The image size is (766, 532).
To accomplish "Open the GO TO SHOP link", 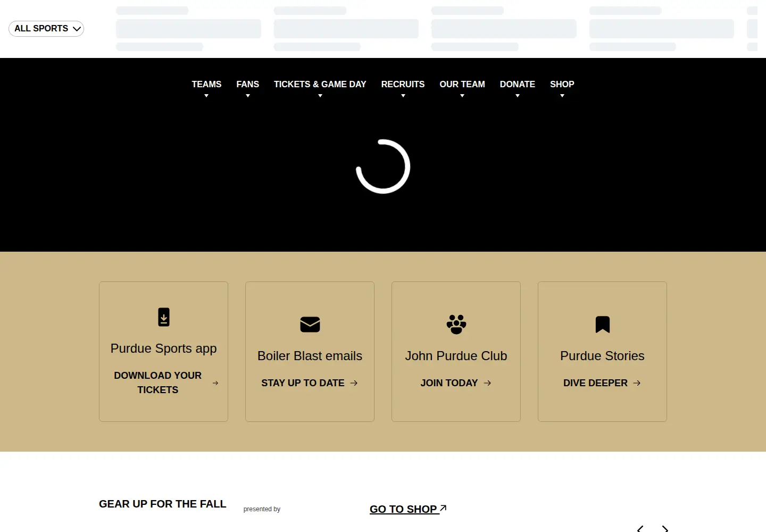I will [408, 509].
